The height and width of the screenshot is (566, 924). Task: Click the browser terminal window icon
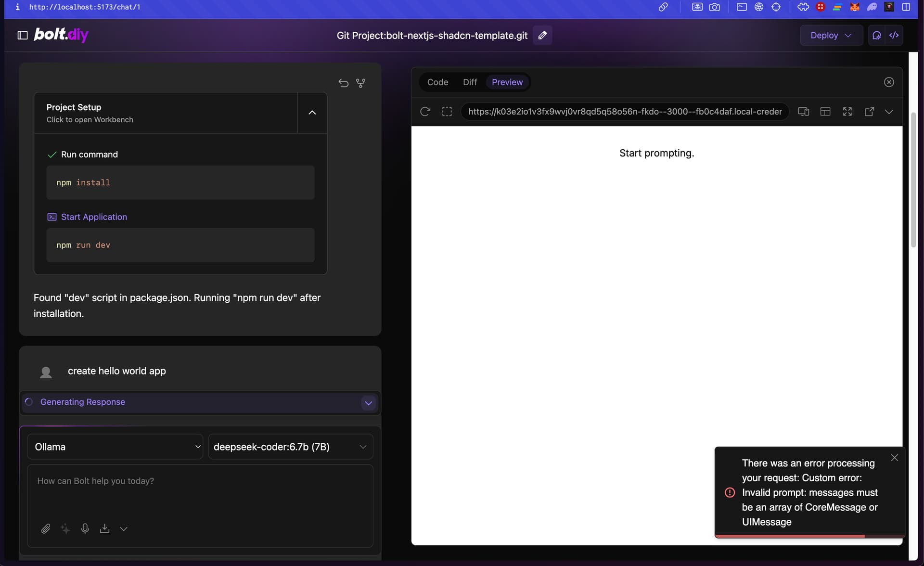click(x=742, y=7)
